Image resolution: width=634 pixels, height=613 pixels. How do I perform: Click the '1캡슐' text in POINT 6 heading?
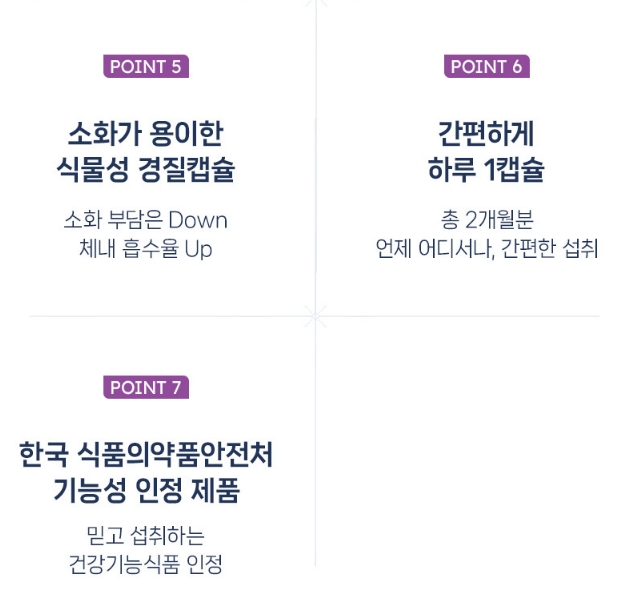pos(515,169)
